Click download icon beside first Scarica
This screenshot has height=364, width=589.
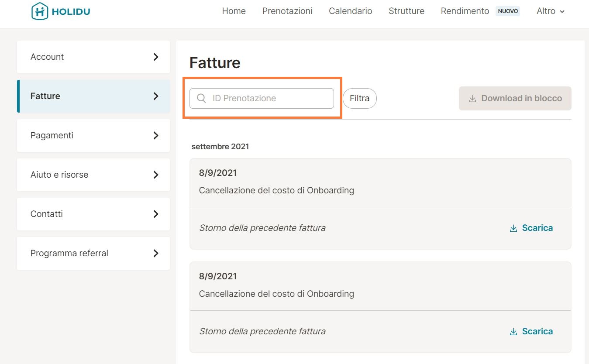(513, 228)
